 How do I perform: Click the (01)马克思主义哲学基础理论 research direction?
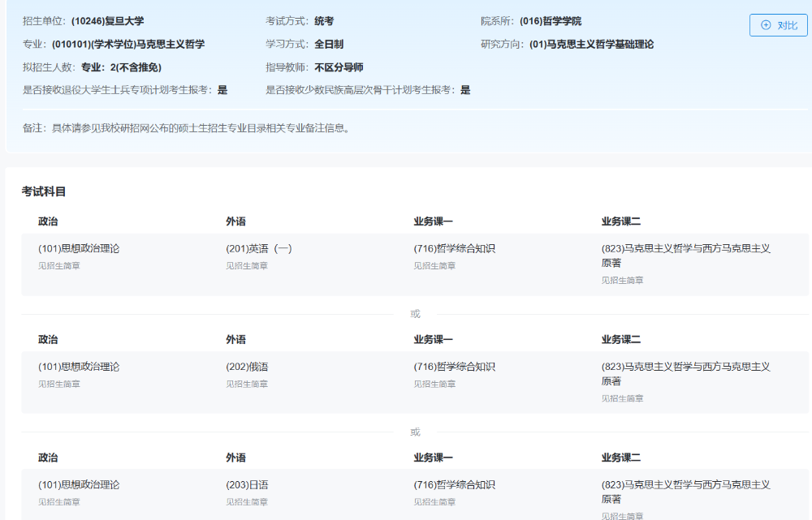point(591,45)
